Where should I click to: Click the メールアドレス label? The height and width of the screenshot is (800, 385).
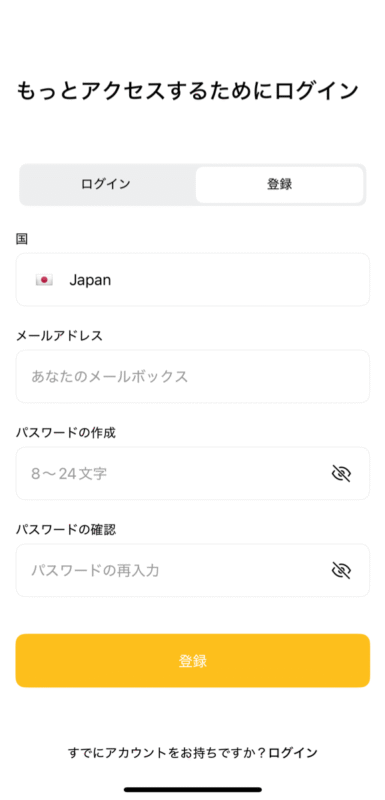coord(60,336)
